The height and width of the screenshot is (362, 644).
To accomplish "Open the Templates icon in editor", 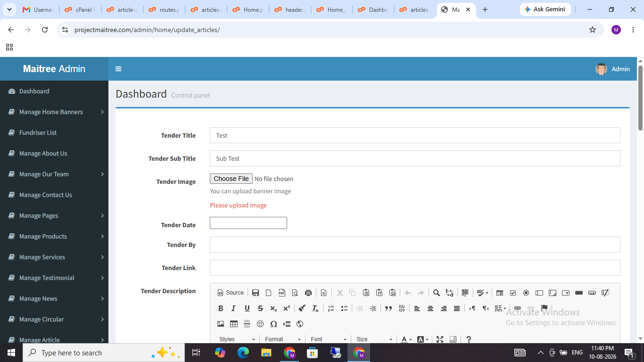I will (323, 293).
